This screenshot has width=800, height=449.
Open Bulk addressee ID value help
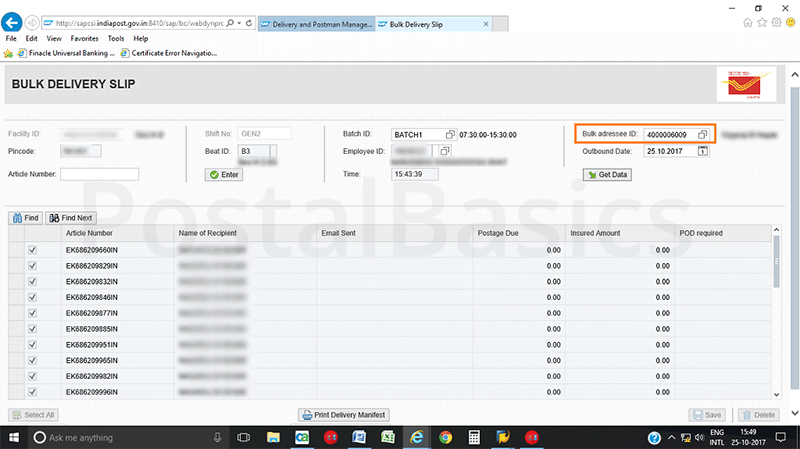click(x=703, y=134)
